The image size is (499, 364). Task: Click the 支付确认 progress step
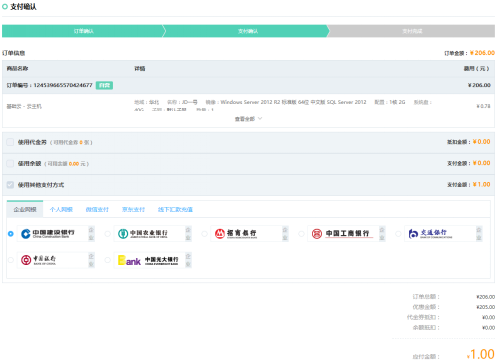[248, 31]
